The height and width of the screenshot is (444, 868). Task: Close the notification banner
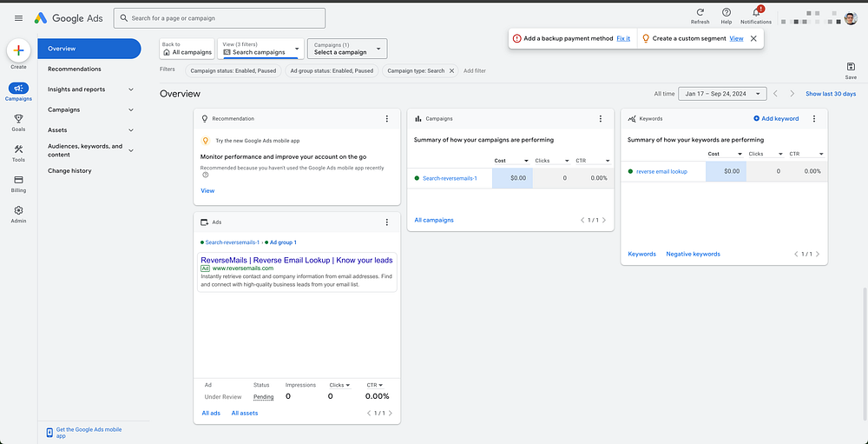pos(753,38)
